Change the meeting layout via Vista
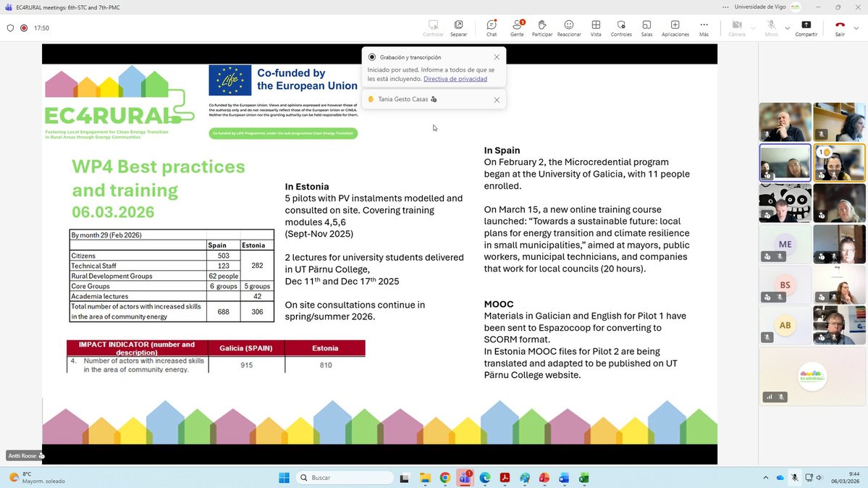 point(595,25)
